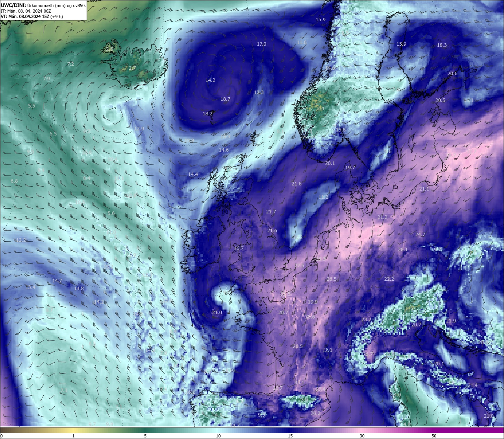
Task: Click the 20.6 map value
Action: coord(452,74)
